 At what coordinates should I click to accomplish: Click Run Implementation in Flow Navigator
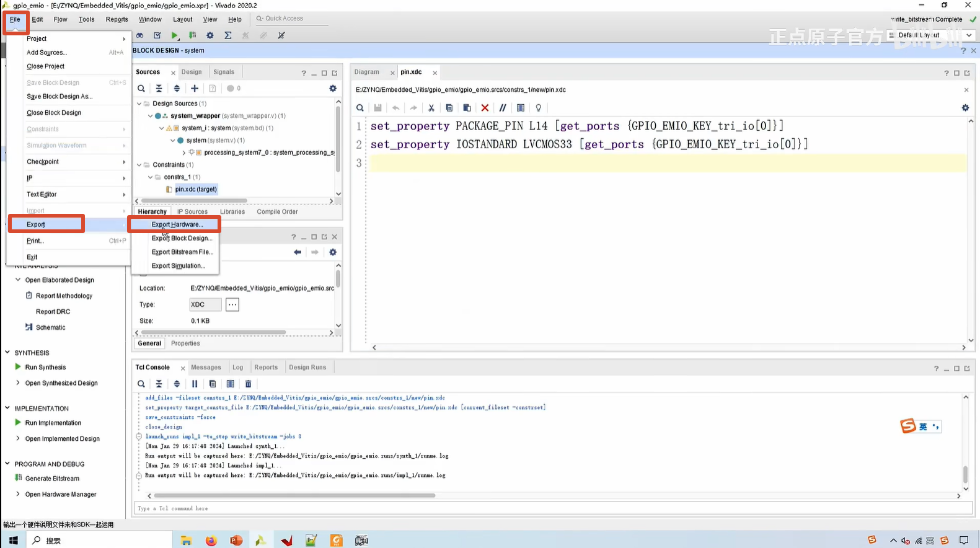tap(53, 423)
